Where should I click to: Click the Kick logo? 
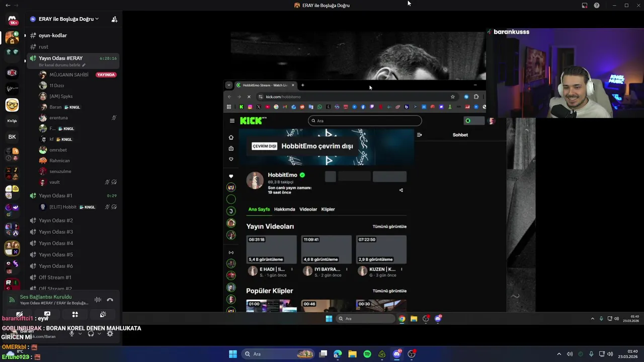[253, 121]
